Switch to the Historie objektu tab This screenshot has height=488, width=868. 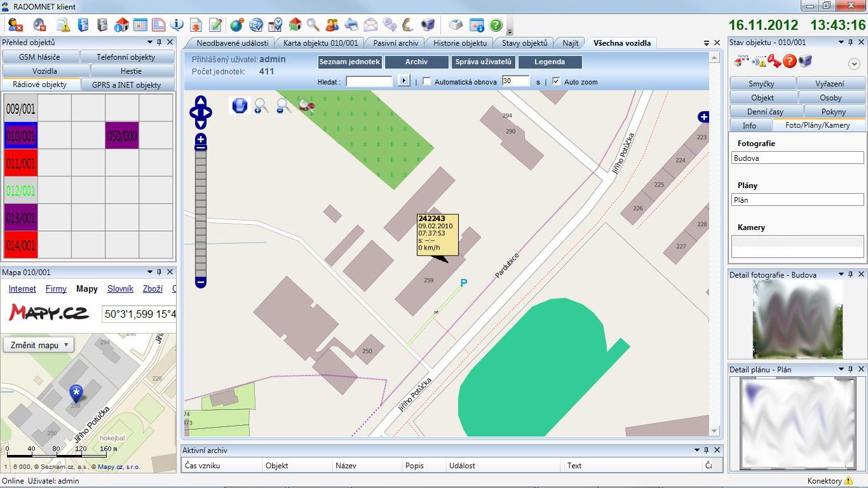point(460,43)
